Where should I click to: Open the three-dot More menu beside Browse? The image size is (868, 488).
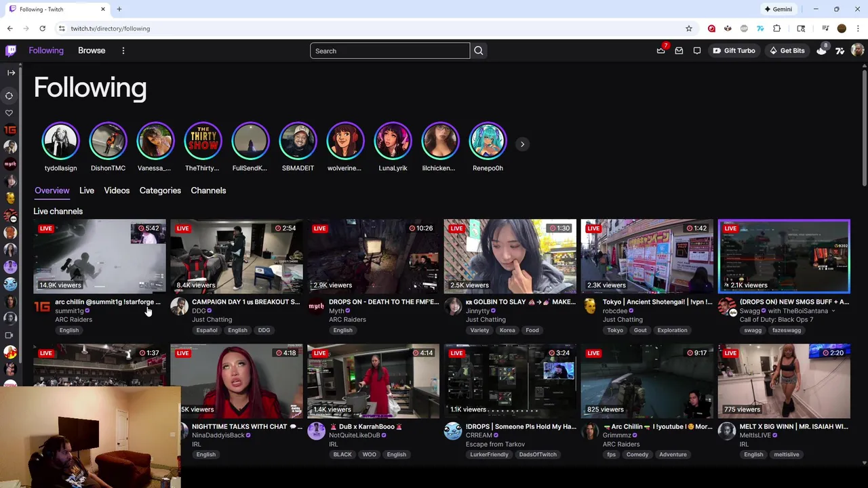(x=123, y=51)
